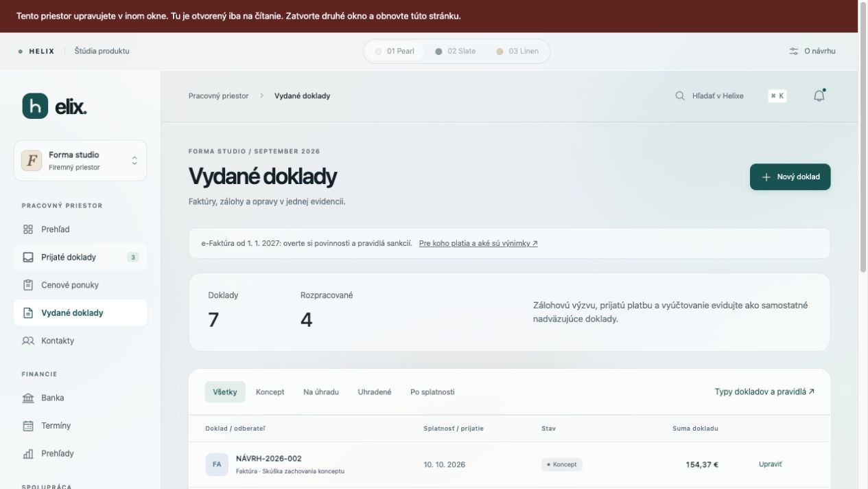Open Prijaté doklady in sidebar

coord(80,258)
